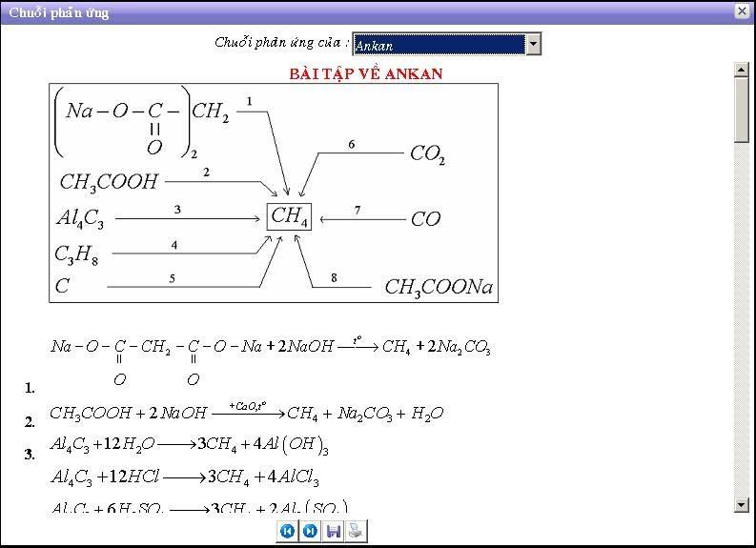Click Al4C3 on the diagram's left side

(x=80, y=218)
